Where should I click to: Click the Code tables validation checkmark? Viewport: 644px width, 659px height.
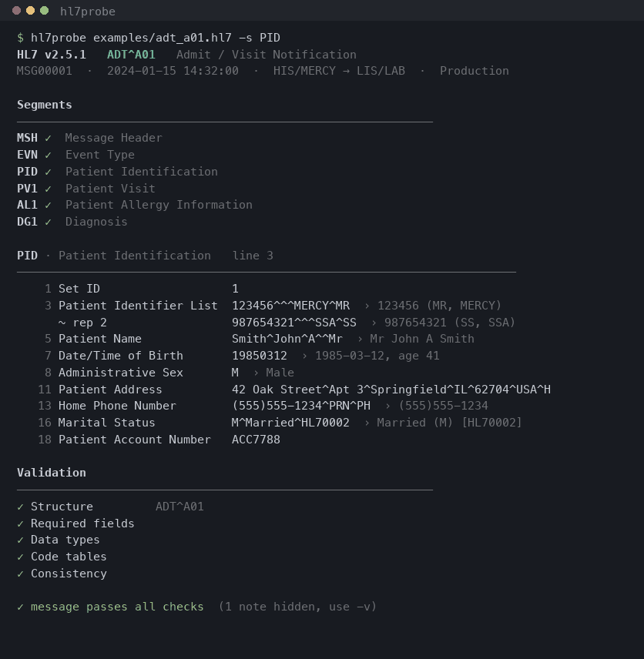[x=20, y=557]
